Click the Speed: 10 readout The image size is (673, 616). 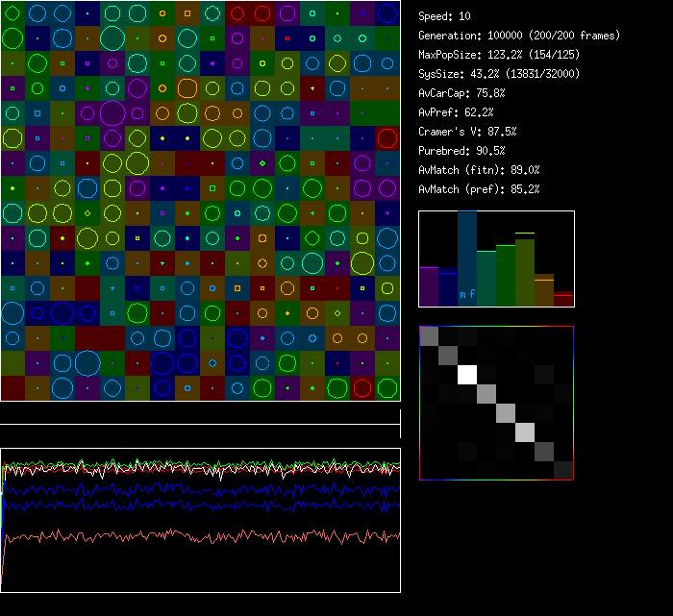pos(445,16)
